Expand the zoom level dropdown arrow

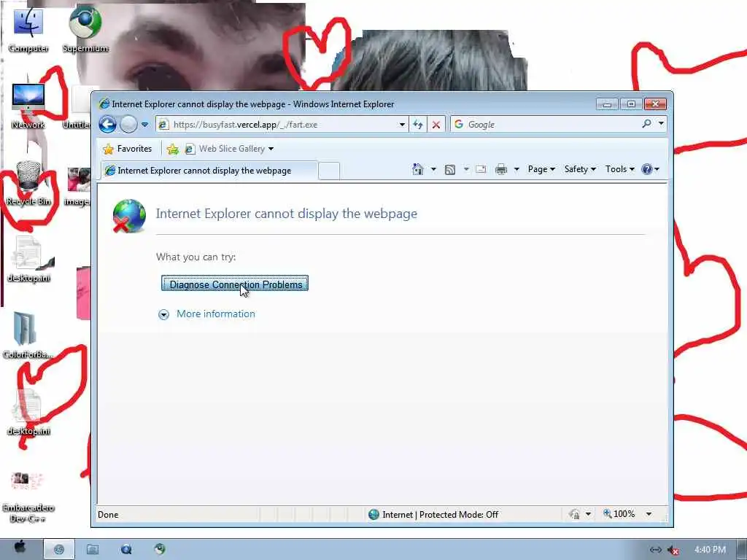coord(649,514)
